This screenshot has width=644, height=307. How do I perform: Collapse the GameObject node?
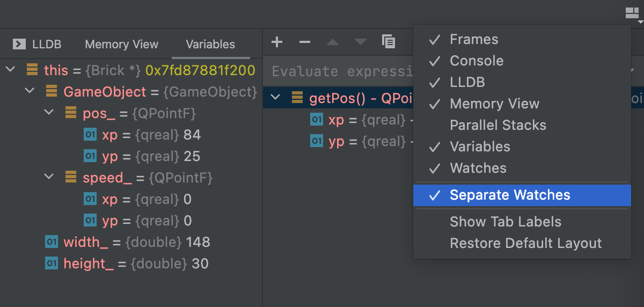pos(30,91)
